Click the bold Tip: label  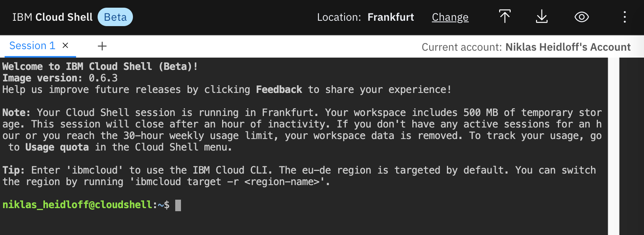tap(13, 170)
